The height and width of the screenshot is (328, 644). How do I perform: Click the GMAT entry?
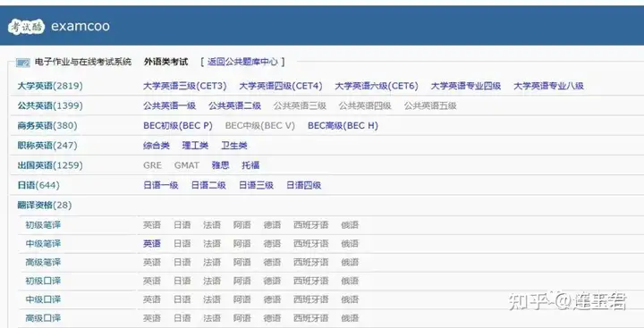[x=186, y=165]
